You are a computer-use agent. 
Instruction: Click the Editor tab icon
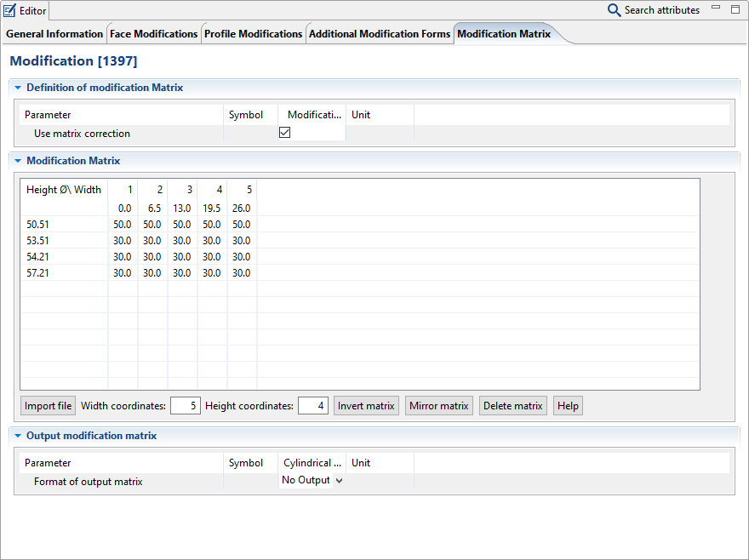coord(10,11)
